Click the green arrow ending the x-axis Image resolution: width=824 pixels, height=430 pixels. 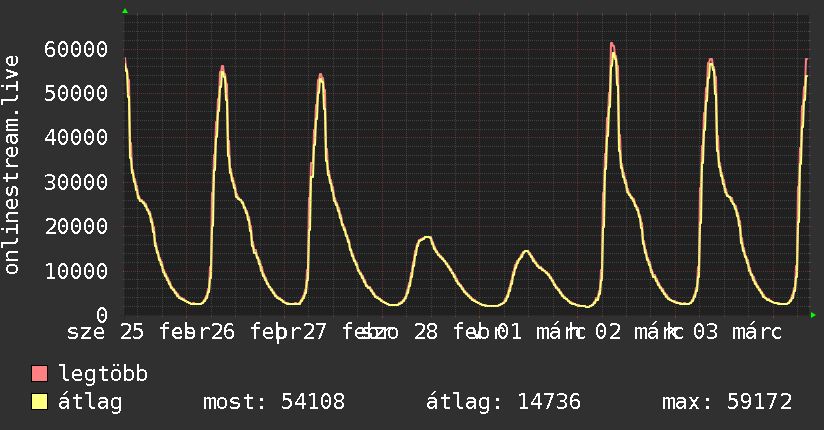[813, 315]
